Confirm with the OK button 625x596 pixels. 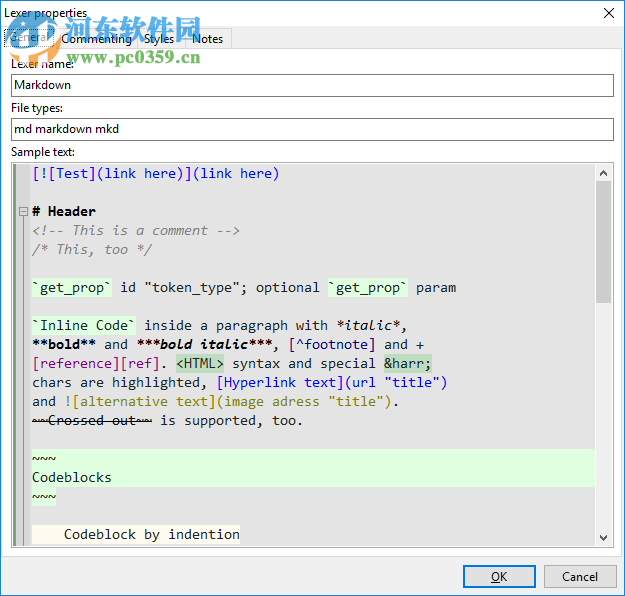point(499,576)
